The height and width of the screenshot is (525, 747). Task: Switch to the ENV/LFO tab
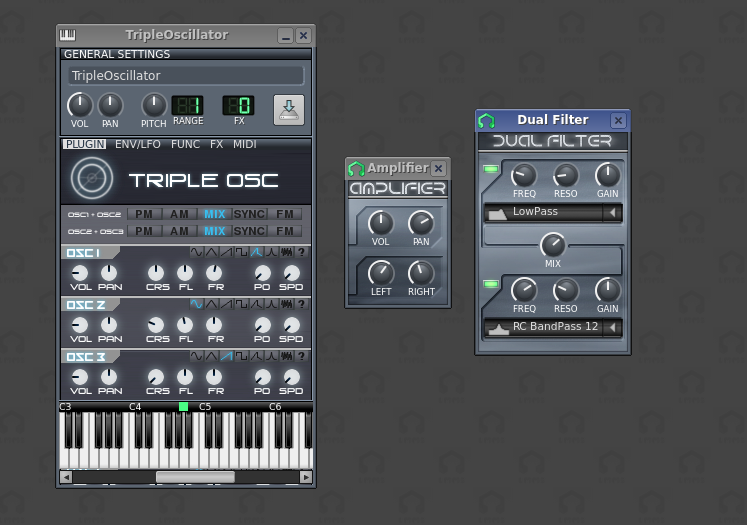pos(137,144)
